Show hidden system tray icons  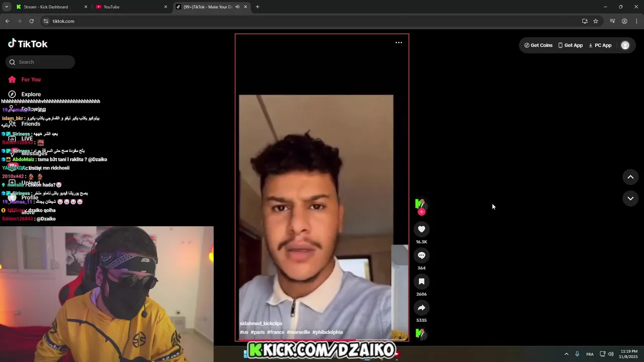click(566, 354)
